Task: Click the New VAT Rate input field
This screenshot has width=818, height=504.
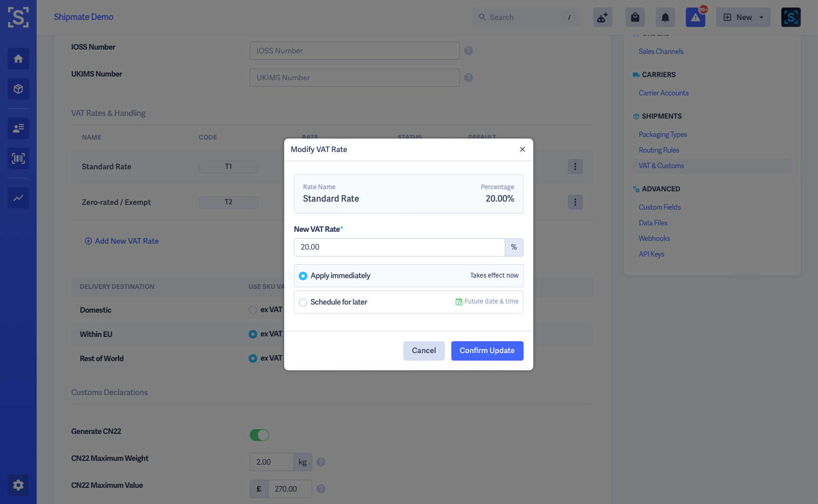Action: [400, 247]
